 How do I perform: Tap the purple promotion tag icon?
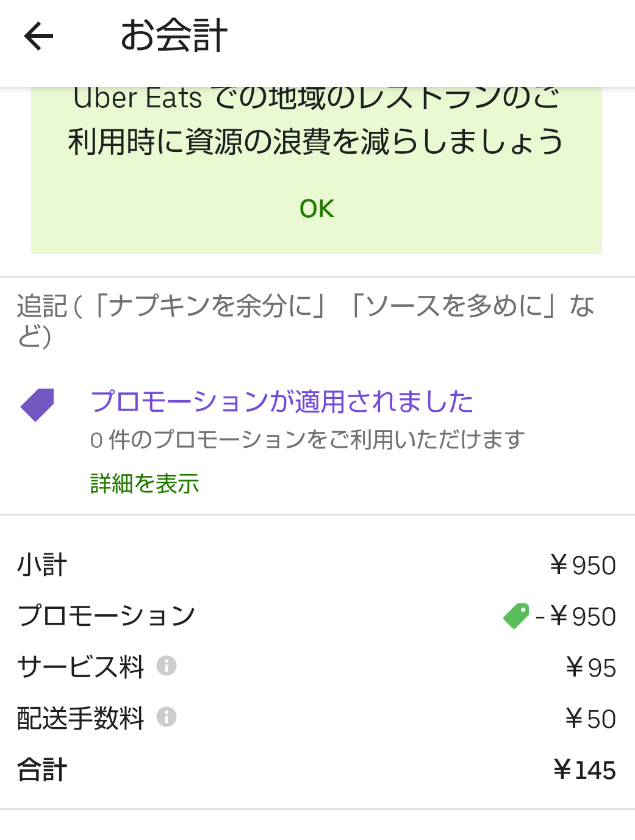(x=37, y=404)
